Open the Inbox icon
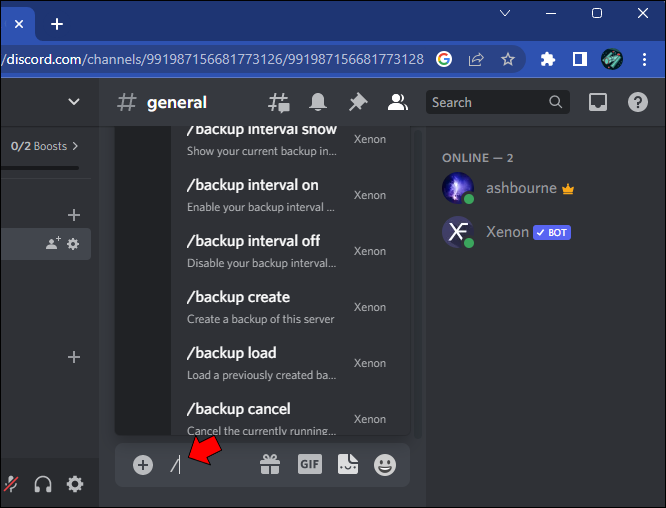The width and height of the screenshot is (666, 508). point(598,102)
